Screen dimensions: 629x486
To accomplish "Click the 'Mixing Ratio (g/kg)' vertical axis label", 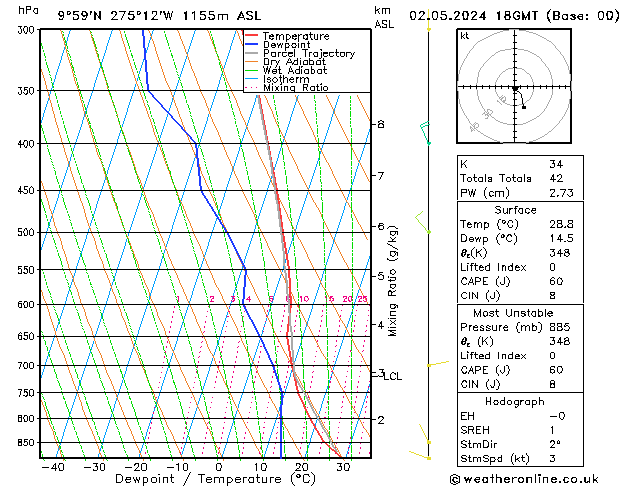I will tap(392, 281).
